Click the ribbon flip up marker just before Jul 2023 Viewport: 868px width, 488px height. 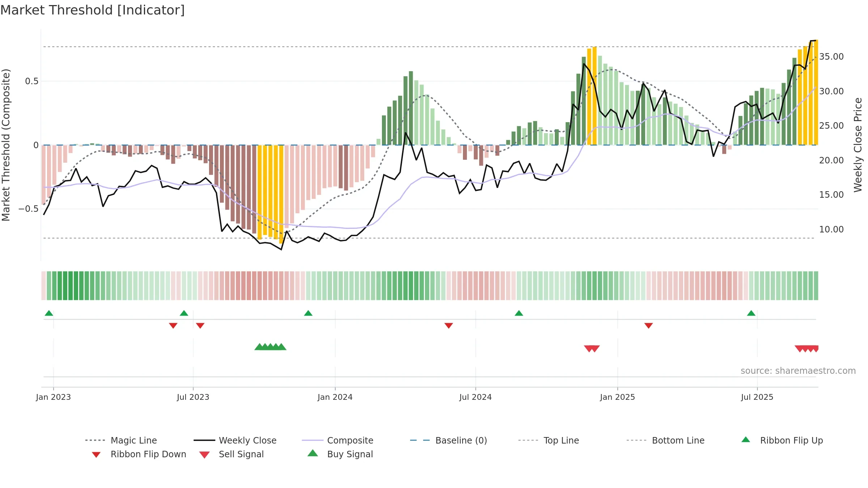(184, 313)
